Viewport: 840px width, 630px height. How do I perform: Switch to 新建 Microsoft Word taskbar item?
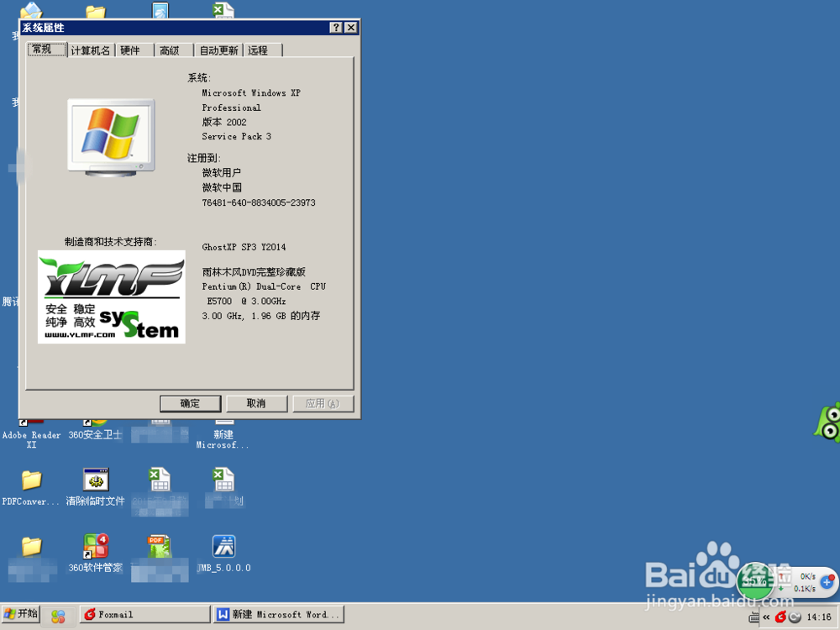pos(279,615)
